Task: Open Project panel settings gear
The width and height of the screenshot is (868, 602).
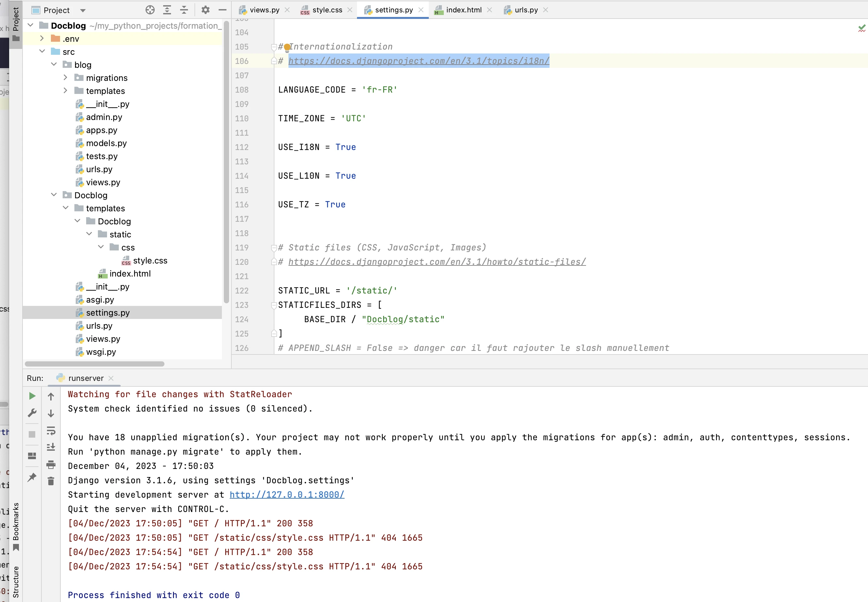Action: click(x=205, y=10)
